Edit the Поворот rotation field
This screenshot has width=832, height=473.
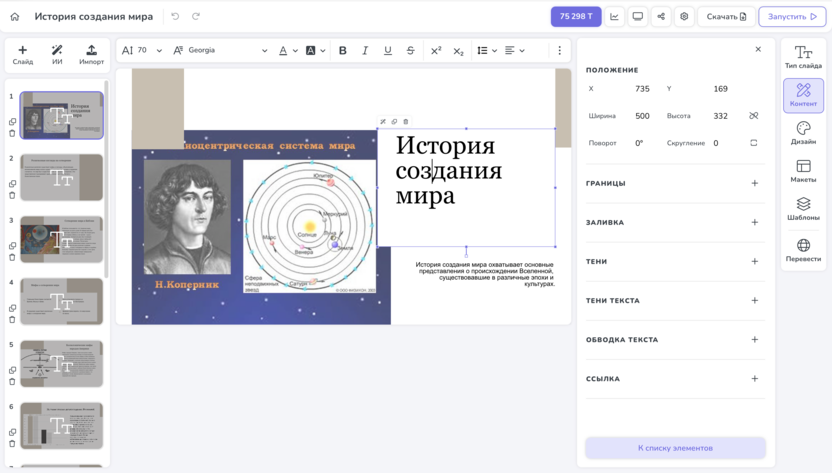coord(639,143)
